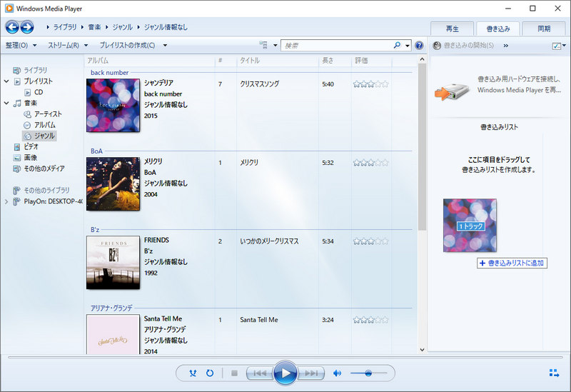
Task: Skip to the next track
Action: [311, 373]
